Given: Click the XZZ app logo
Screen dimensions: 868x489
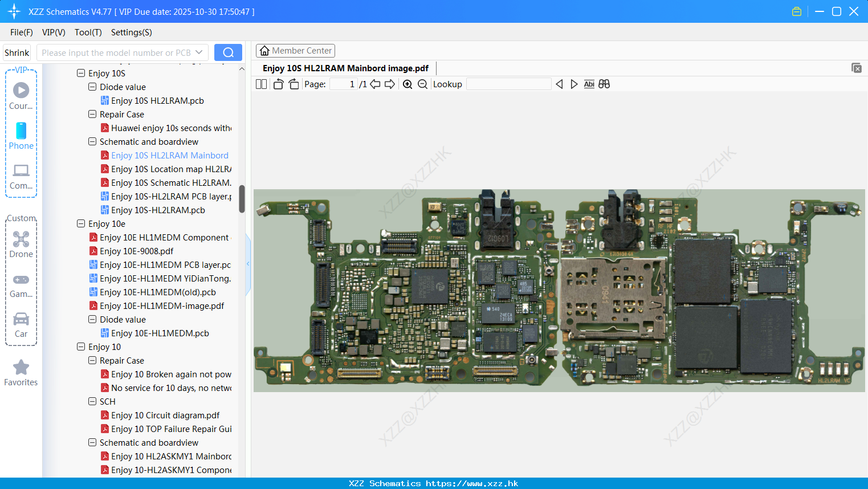Looking at the screenshot, I should click(x=14, y=11).
